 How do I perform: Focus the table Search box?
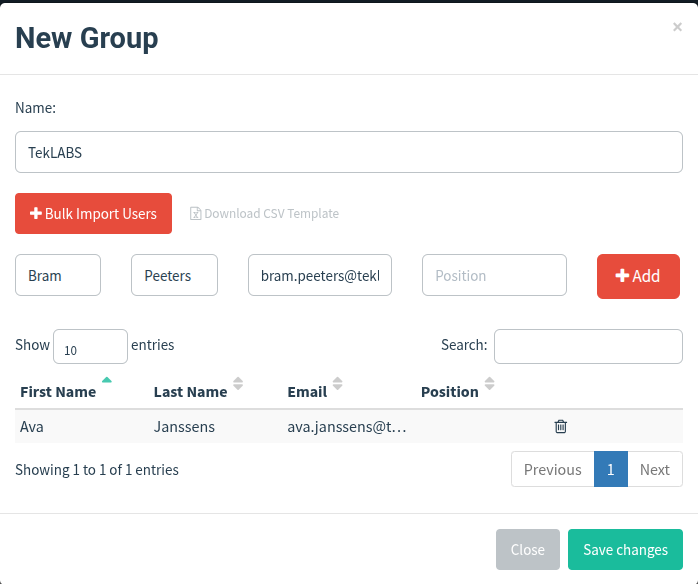588,346
